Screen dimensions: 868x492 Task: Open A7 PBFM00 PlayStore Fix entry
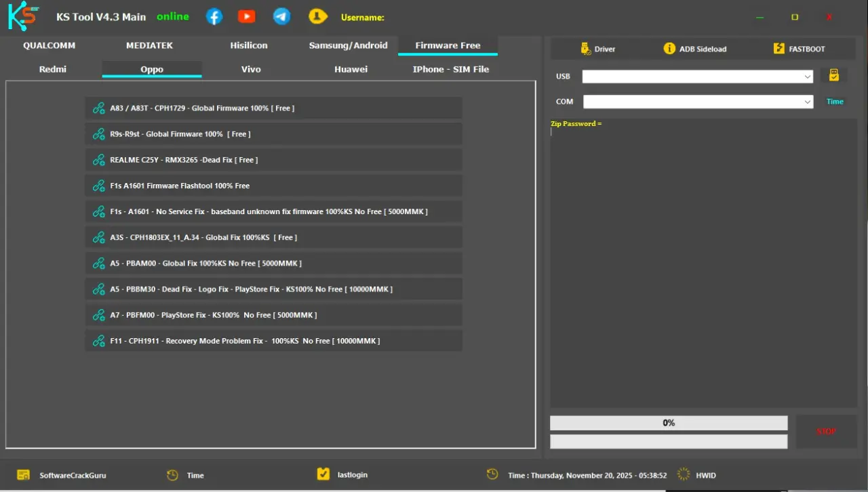[x=273, y=315]
